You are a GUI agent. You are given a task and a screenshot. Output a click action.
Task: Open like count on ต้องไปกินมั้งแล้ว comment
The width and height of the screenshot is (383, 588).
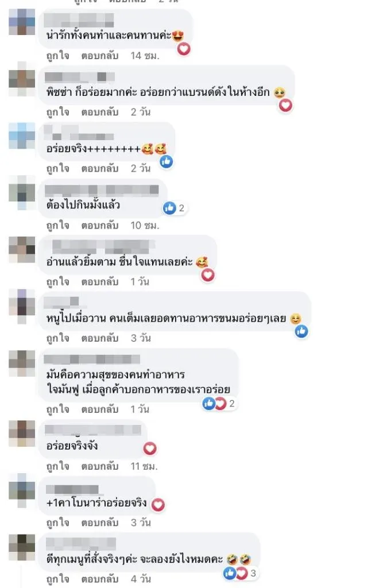click(175, 208)
